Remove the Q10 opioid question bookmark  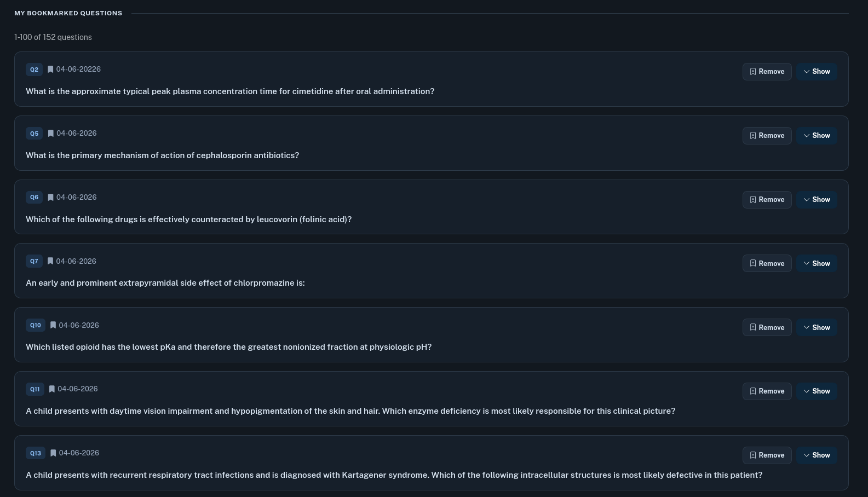pyautogui.click(x=767, y=327)
